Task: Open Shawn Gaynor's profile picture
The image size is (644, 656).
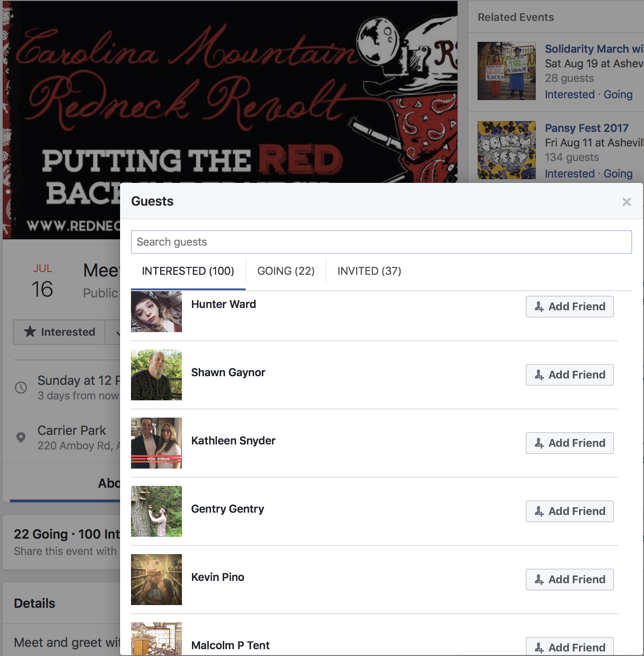Action: [156, 375]
